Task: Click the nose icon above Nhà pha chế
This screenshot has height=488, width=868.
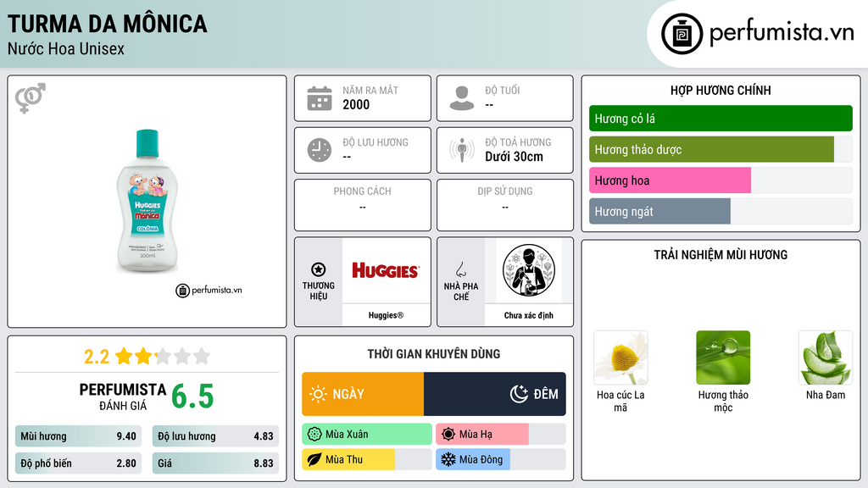Action: (460, 269)
